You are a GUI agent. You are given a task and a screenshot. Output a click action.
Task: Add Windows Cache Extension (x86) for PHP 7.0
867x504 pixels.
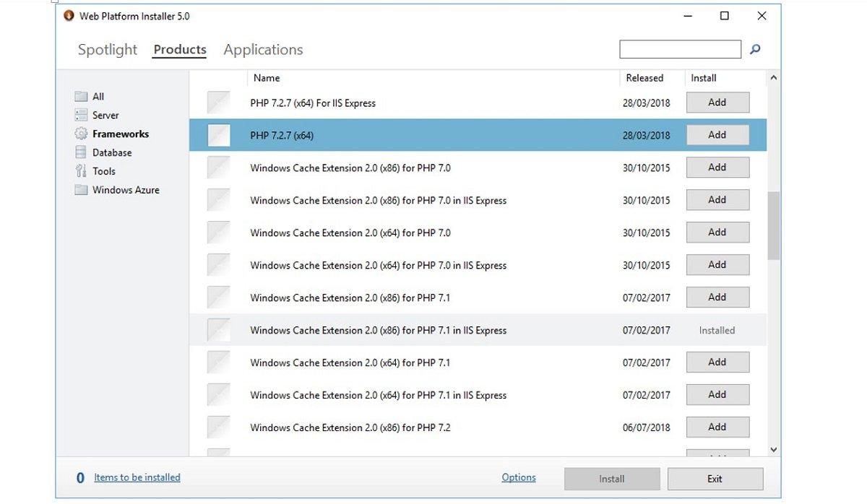[717, 168]
